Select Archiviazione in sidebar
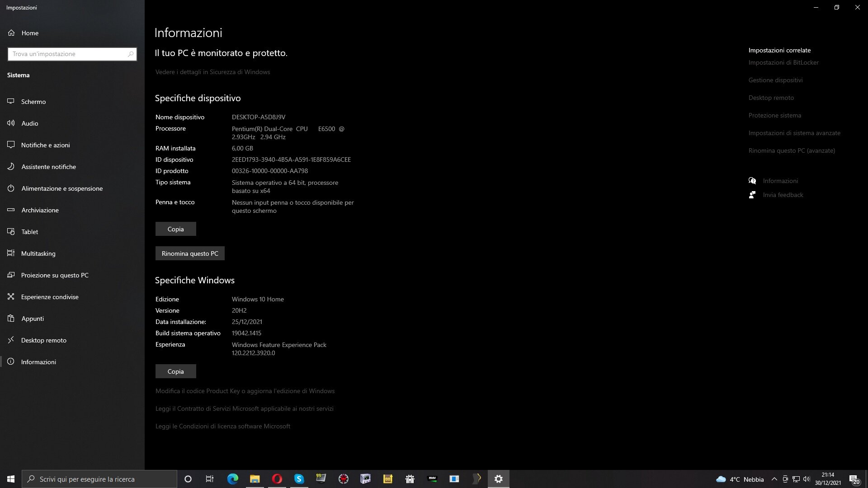The height and width of the screenshot is (488, 868). (x=72, y=210)
